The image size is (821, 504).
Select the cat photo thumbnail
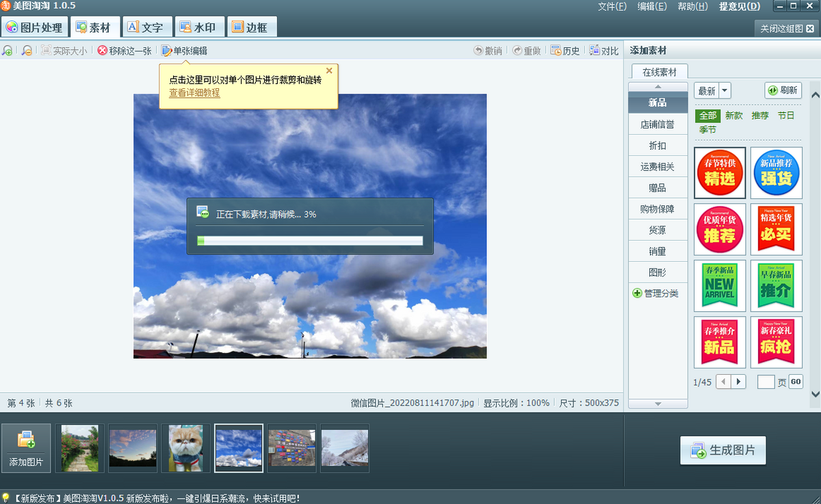185,448
